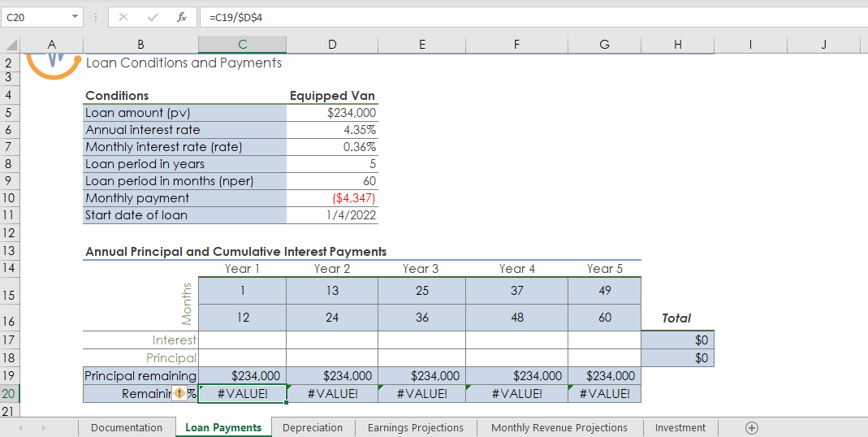This screenshot has height=437, width=868.
Task: Switch to the Investment sheet tab
Action: (x=680, y=427)
